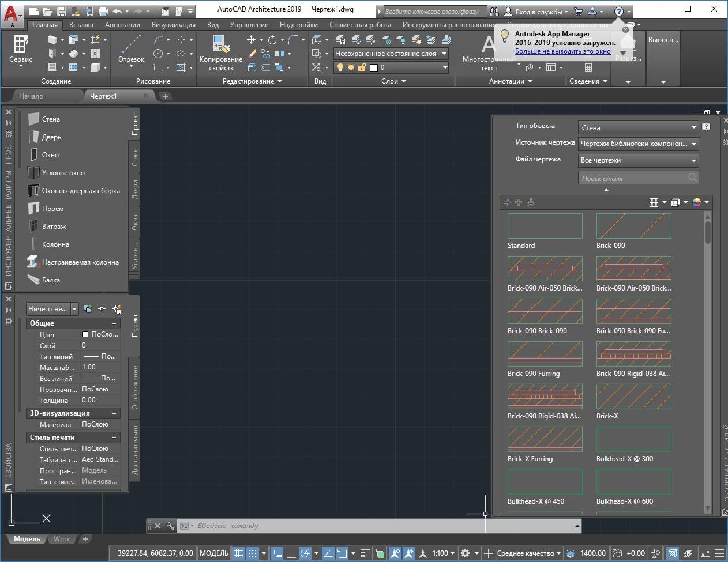
Task: Collapse the Общие properties section
Action: coord(114,323)
